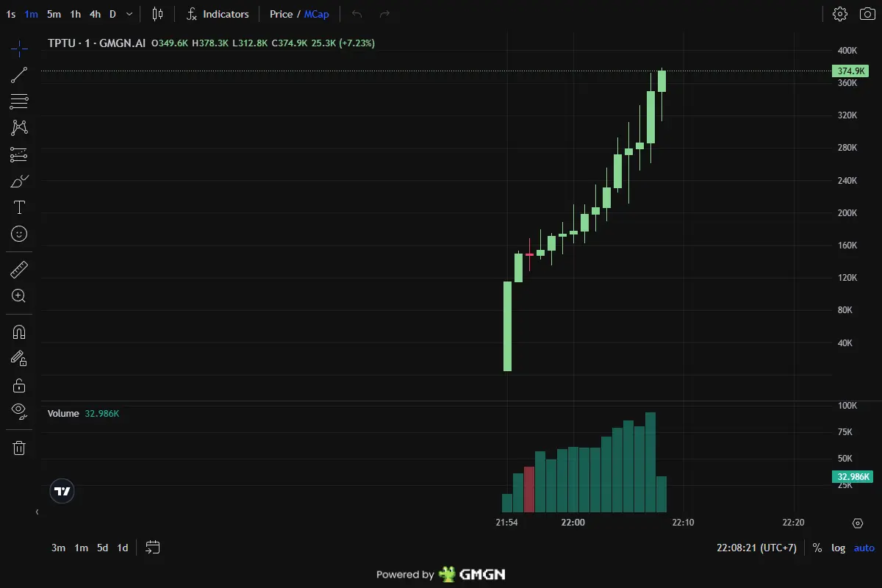Switch chart to Price mode
The image size is (882, 588).
coord(281,14)
